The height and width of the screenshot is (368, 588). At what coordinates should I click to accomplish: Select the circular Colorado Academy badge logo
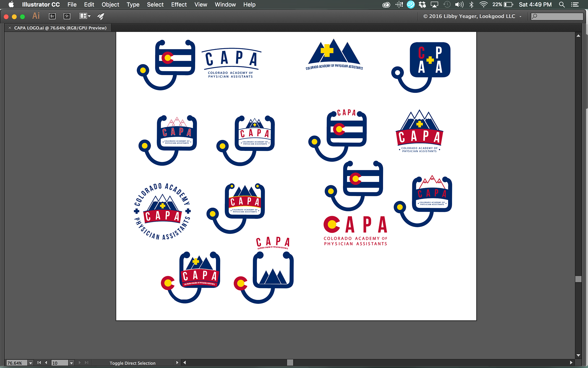[x=162, y=212]
